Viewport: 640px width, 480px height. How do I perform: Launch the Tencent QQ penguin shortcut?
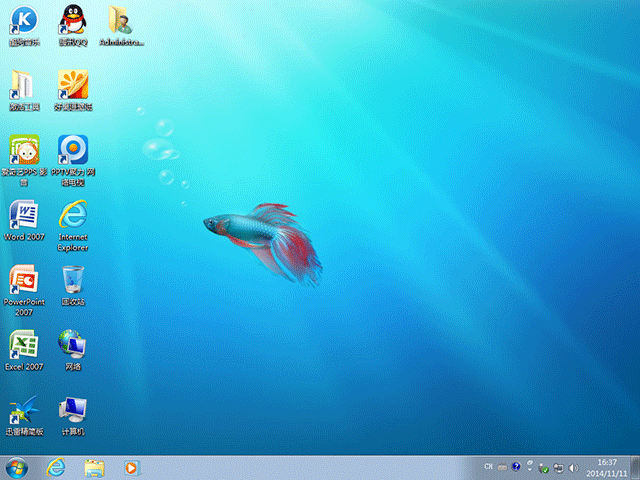click(72, 19)
